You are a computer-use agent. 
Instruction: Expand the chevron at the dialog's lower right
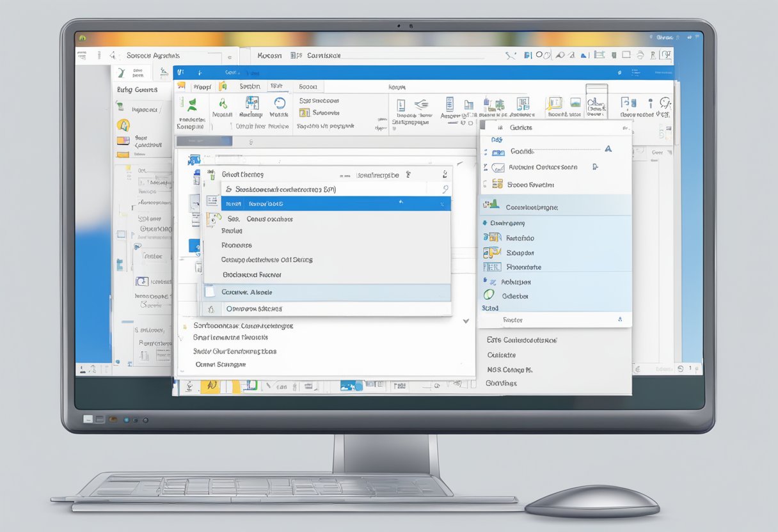pyautogui.click(x=466, y=322)
